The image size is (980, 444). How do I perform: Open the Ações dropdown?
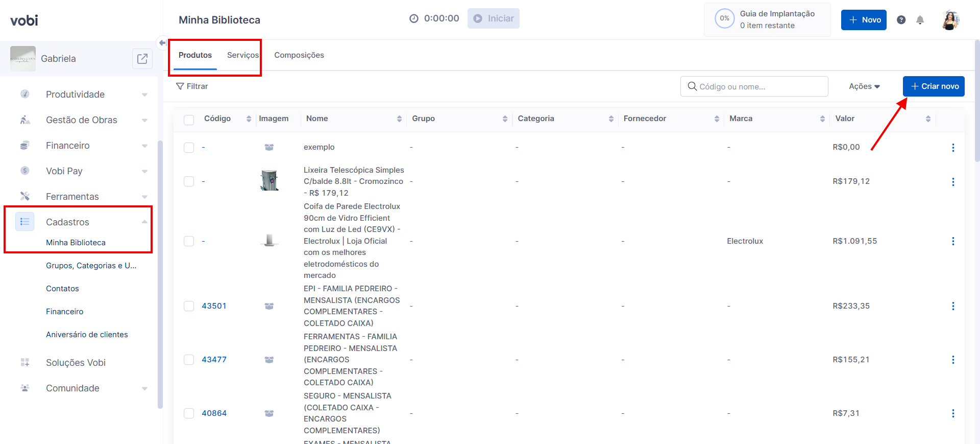(x=864, y=86)
